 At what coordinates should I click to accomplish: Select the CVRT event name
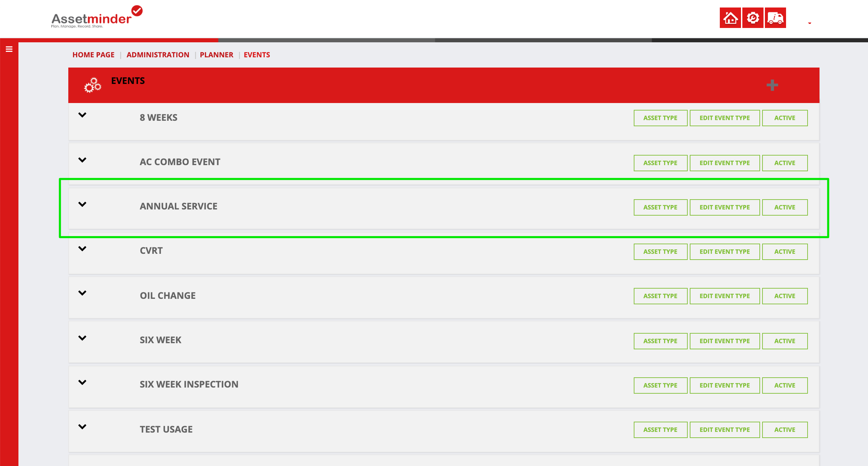point(151,251)
